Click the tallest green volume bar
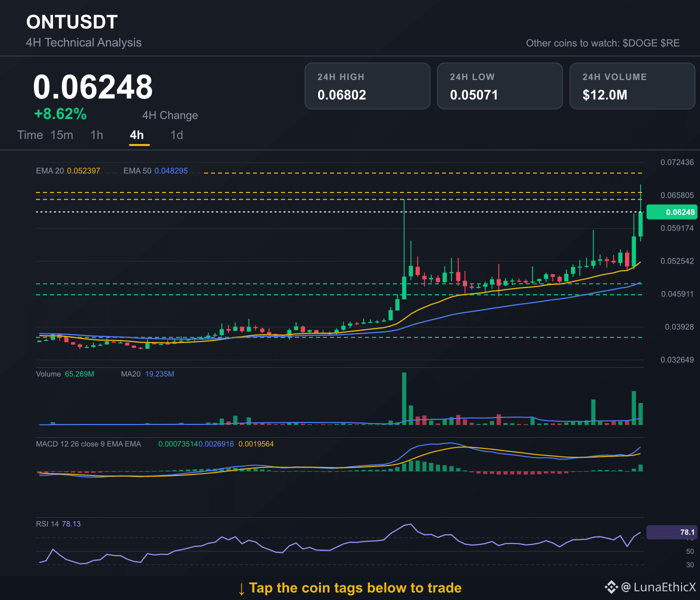Image resolution: width=700 pixels, height=600 pixels. tap(404, 398)
